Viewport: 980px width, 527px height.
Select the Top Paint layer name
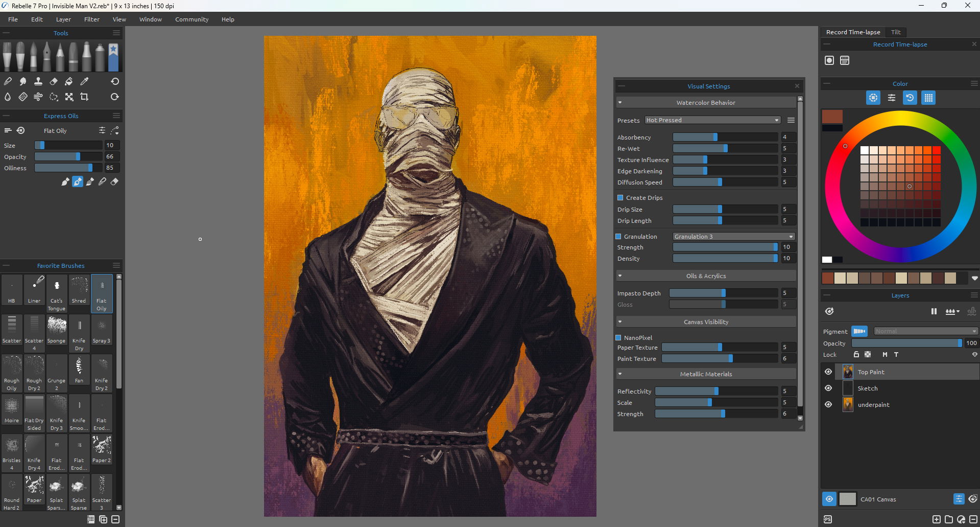(871, 372)
